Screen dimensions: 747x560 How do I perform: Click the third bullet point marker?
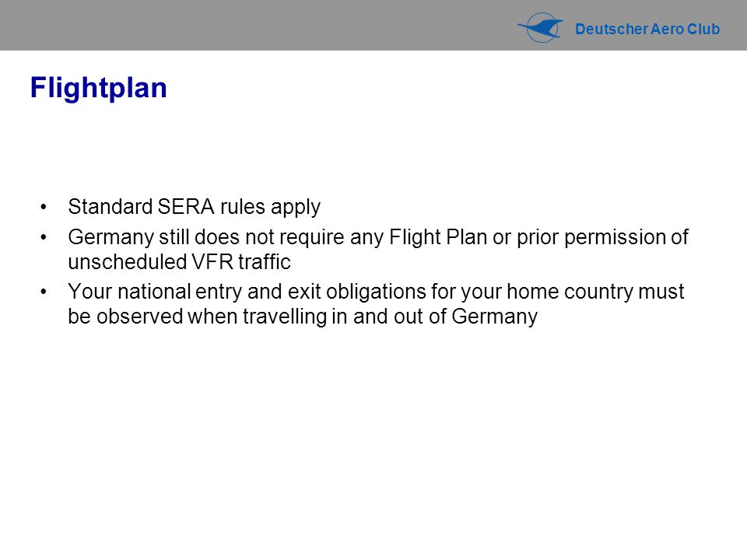click(44, 292)
